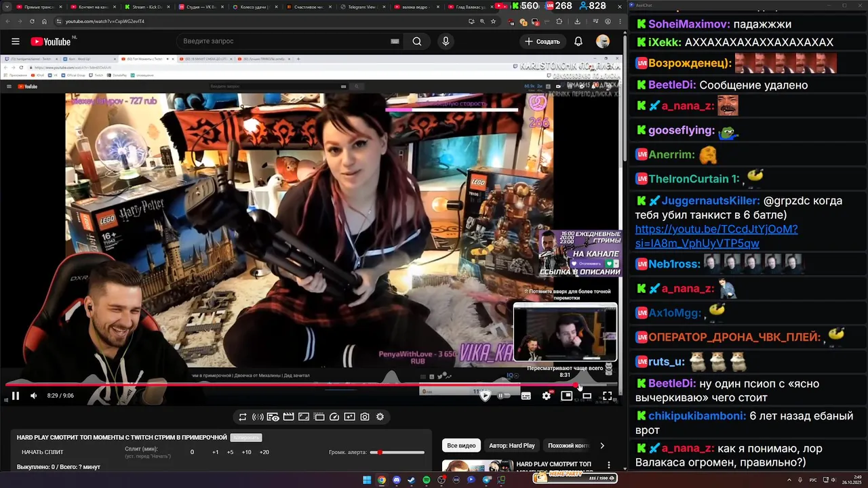Image resolution: width=868 pixels, height=488 pixels.
Task: Open the YouTube hamburger guide menu
Action: [15, 41]
